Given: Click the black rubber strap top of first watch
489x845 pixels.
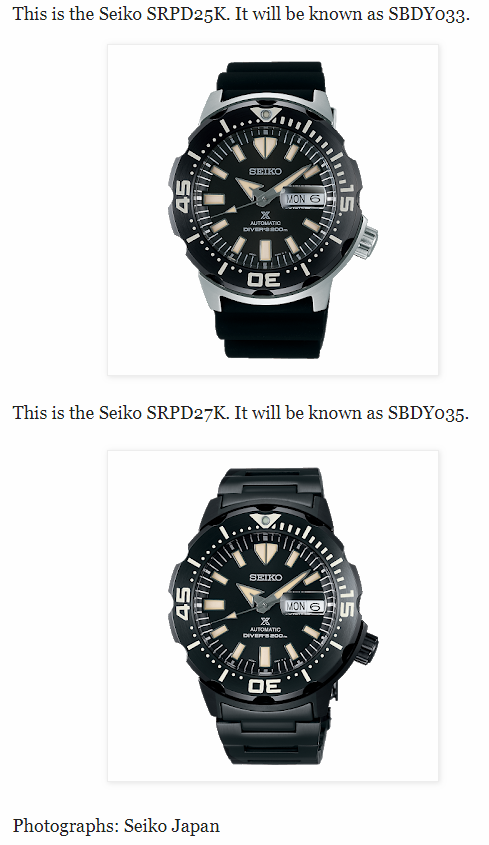Looking at the screenshot, I should pos(270,81).
